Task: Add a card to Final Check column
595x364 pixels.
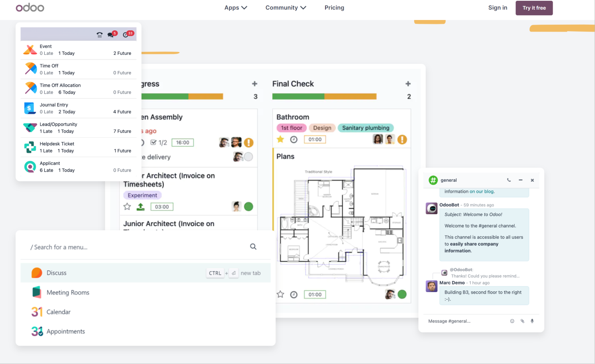Action: [x=408, y=84]
